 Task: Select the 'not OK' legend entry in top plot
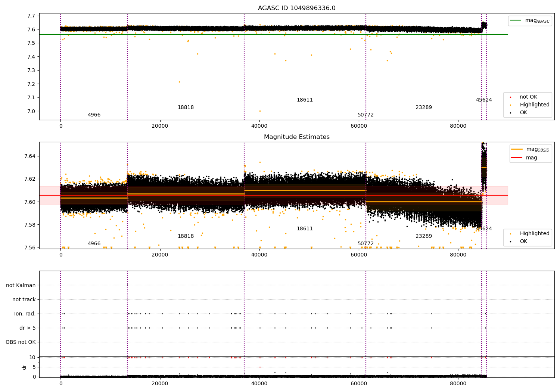point(524,97)
